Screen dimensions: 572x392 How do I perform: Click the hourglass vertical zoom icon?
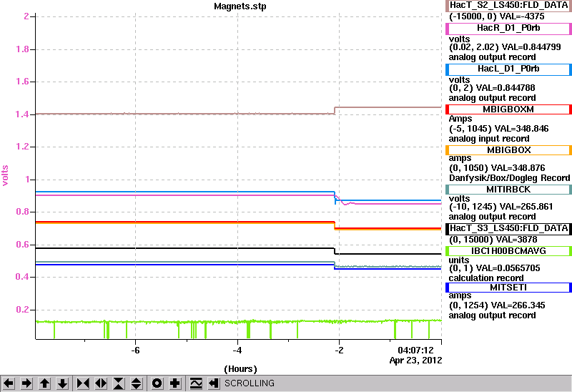tap(119, 383)
